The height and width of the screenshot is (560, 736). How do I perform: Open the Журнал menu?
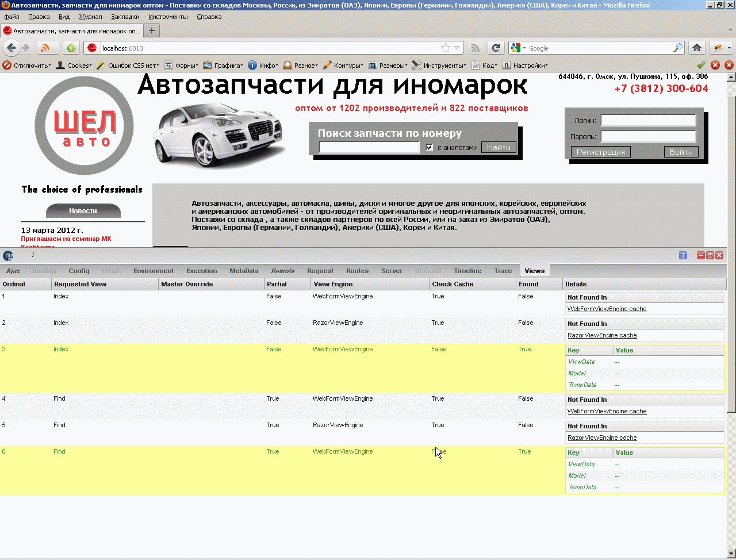90,17
